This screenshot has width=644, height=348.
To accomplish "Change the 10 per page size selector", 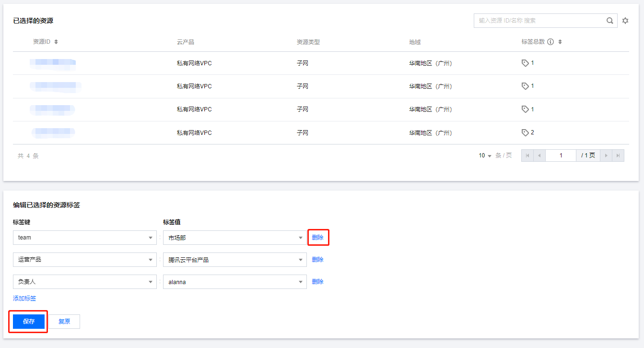I will click(x=485, y=156).
